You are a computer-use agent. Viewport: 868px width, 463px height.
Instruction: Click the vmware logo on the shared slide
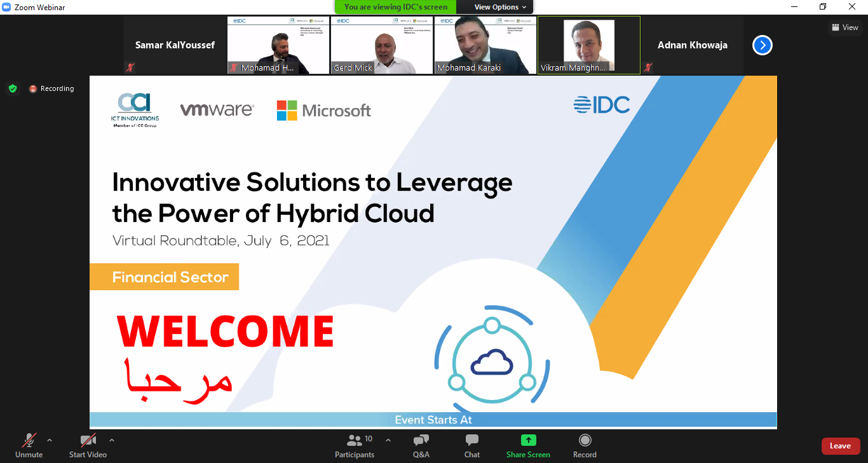click(x=217, y=110)
